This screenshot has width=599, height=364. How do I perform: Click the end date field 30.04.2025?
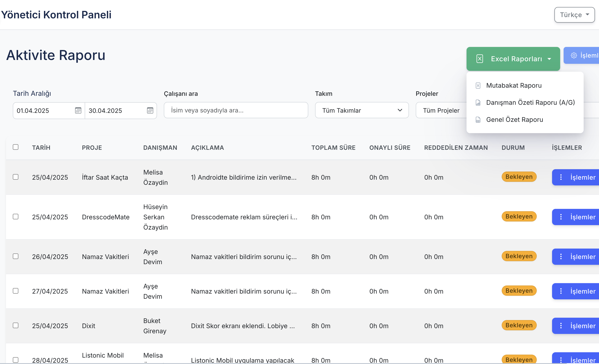click(x=121, y=110)
